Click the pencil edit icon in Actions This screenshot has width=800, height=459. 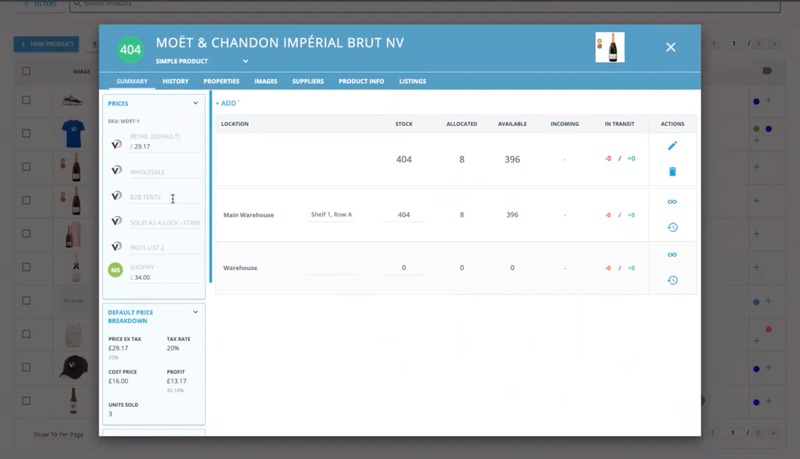pyautogui.click(x=672, y=146)
